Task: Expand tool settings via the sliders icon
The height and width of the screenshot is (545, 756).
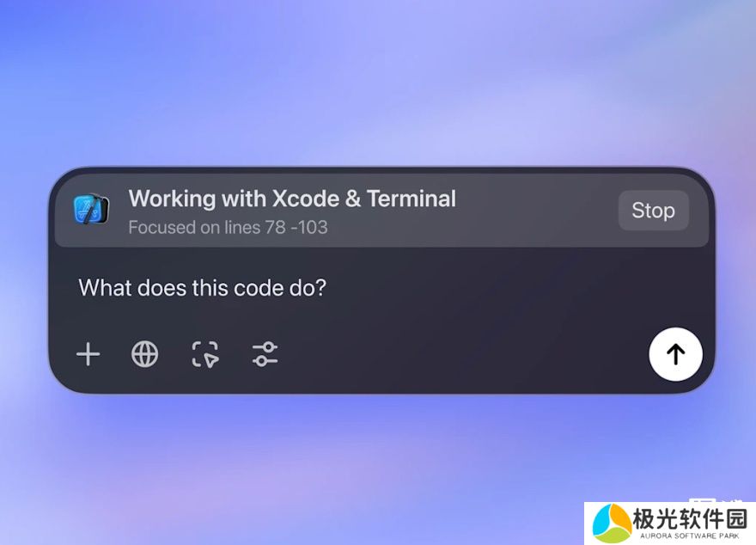Action: point(265,354)
